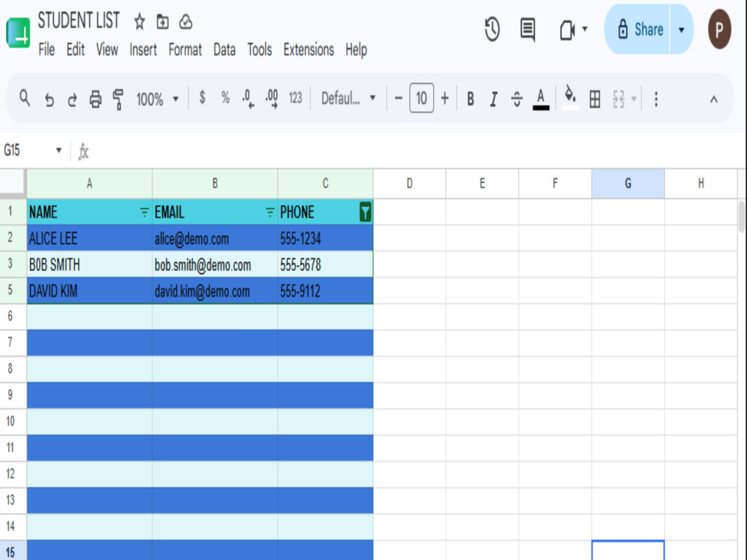Open the toolbar more options menu
The height and width of the screenshot is (560, 747).
click(x=656, y=99)
